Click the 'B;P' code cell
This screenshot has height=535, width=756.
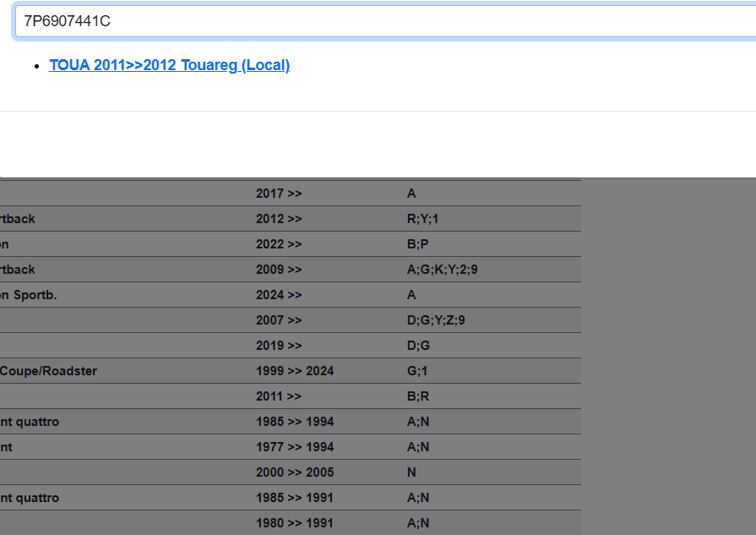[417, 244]
